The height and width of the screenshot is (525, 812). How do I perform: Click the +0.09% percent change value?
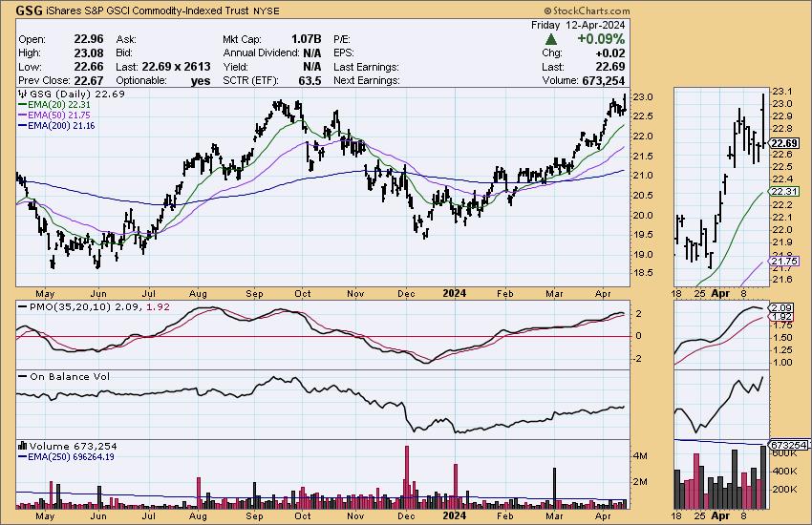tap(601, 39)
